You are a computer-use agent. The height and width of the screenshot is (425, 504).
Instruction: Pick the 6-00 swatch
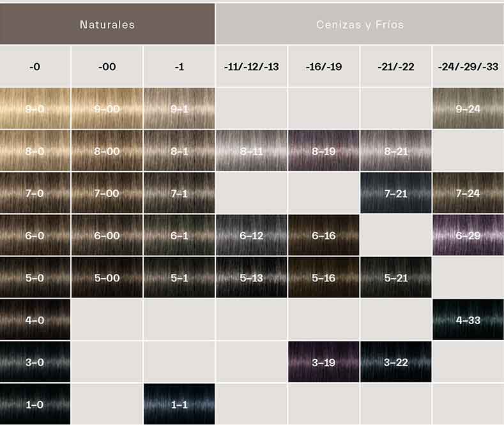(107, 235)
